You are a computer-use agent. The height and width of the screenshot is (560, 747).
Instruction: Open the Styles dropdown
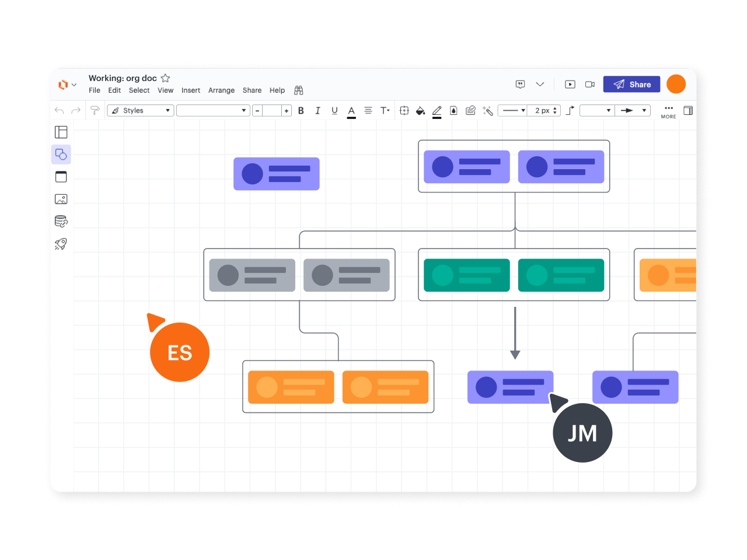(141, 110)
